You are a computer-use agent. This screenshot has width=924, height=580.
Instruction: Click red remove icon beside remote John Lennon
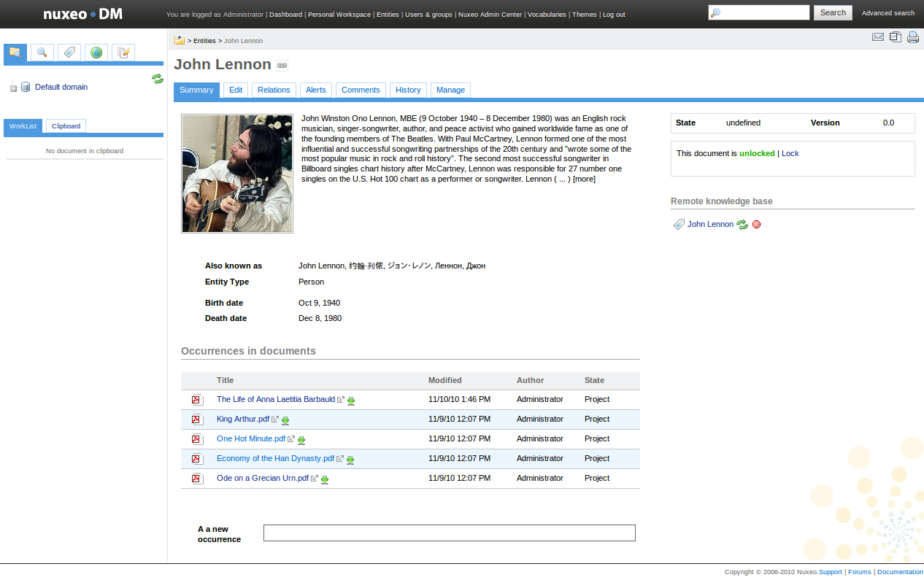756,225
